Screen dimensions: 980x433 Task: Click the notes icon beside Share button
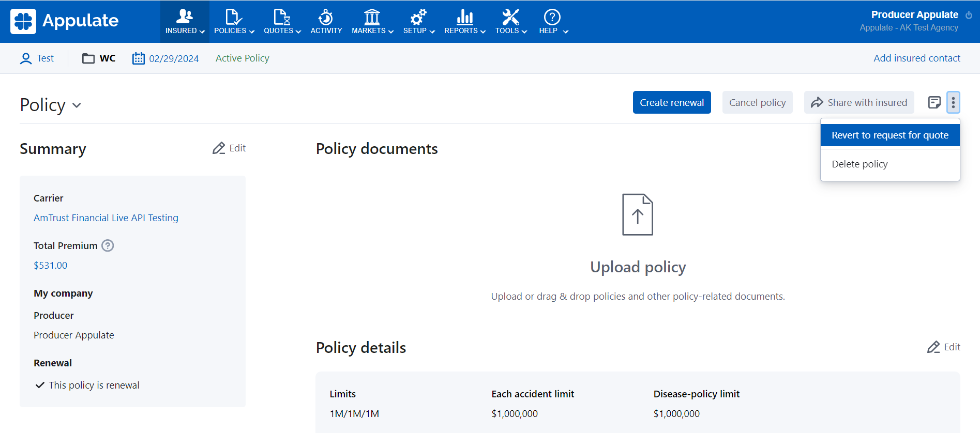click(934, 102)
